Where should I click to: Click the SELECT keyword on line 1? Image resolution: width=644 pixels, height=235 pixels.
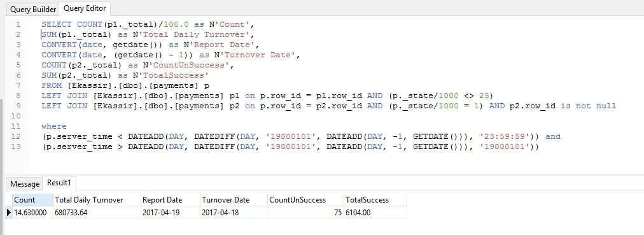pos(57,25)
